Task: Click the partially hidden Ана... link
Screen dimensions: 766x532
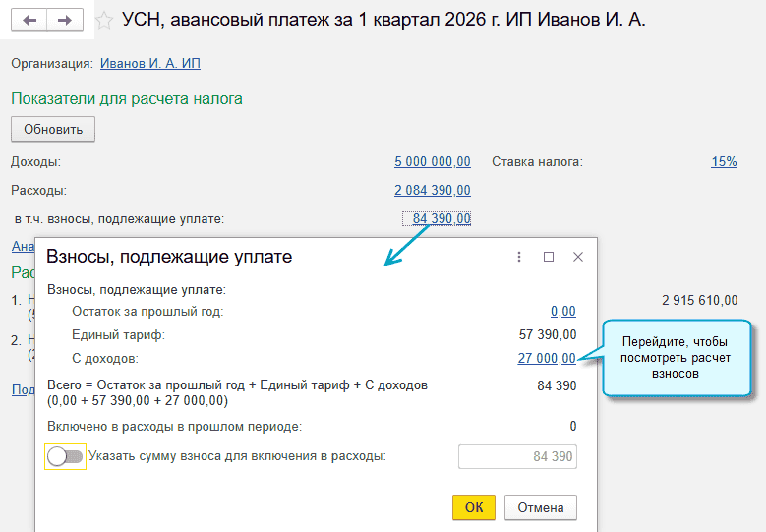Action: [x=22, y=246]
